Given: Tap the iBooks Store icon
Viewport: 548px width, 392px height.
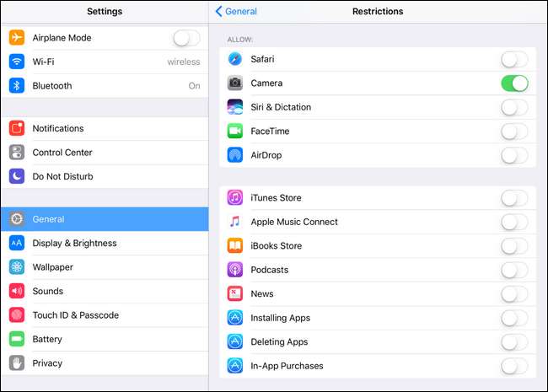Looking at the screenshot, I should coord(235,246).
